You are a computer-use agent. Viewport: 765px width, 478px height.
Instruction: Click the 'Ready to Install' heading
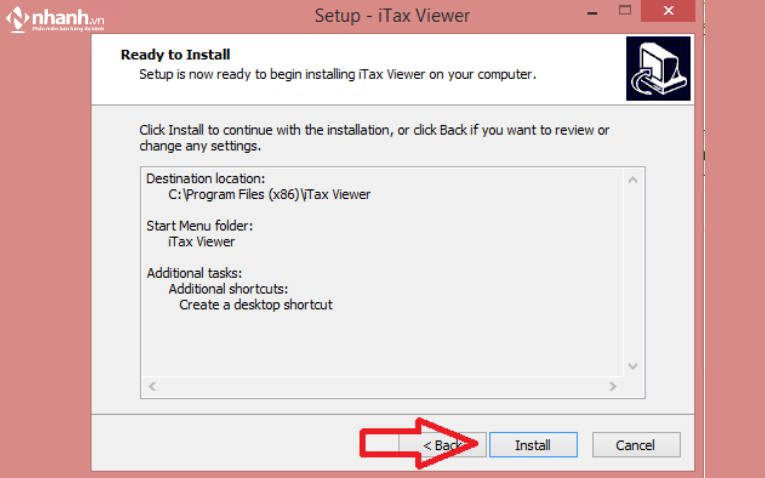(176, 55)
